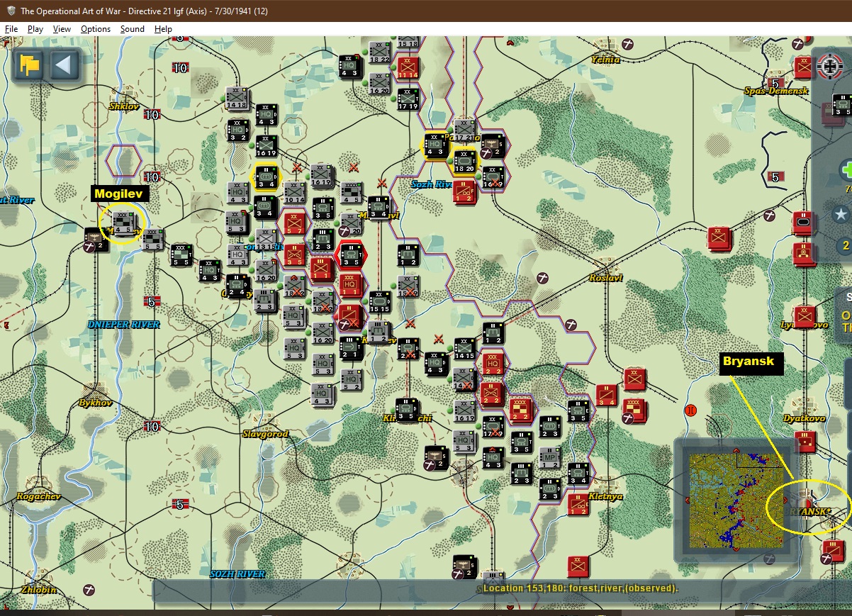Select the red motorized unit 1 2 F
The width and height of the screenshot is (852, 616).
(x=464, y=193)
